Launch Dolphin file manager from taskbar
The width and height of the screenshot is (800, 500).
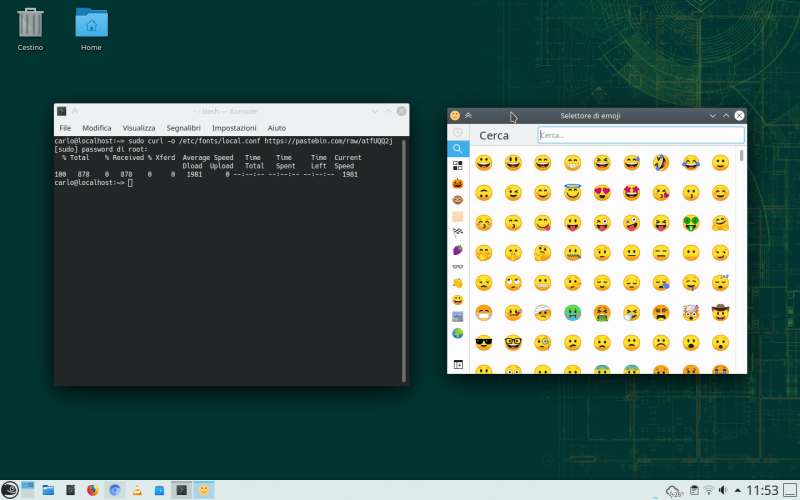pyautogui.click(x=48, y=490)
